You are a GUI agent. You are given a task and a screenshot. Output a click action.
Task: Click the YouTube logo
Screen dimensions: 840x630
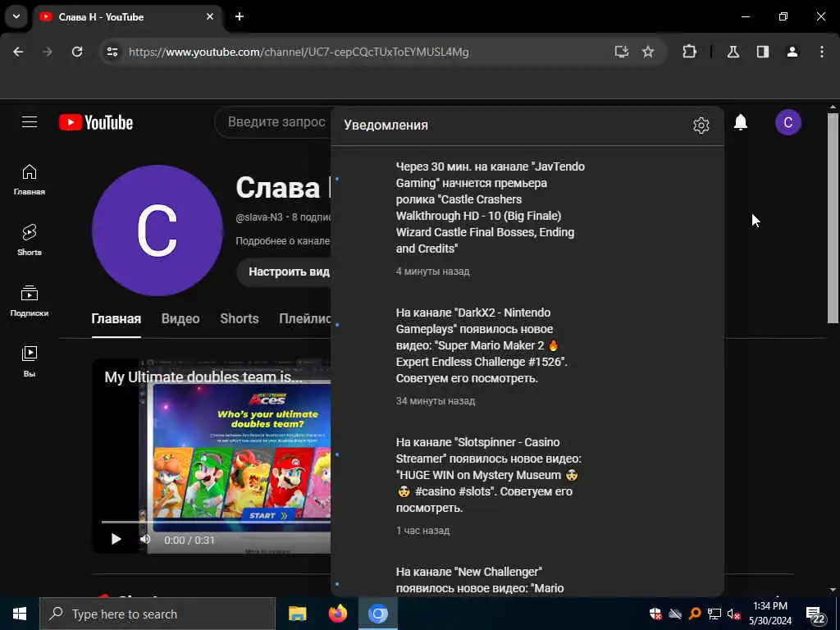(x=96, y=123)
